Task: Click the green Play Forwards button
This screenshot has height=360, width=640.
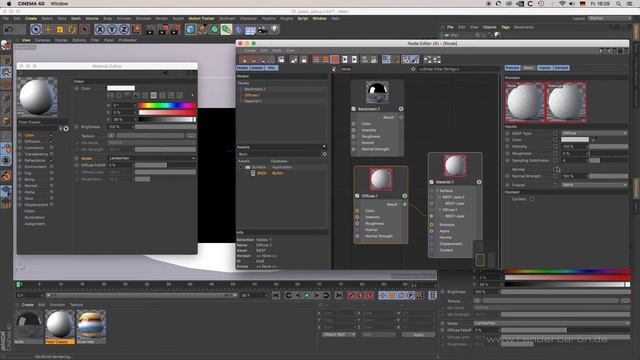Action: click(307, 295)
